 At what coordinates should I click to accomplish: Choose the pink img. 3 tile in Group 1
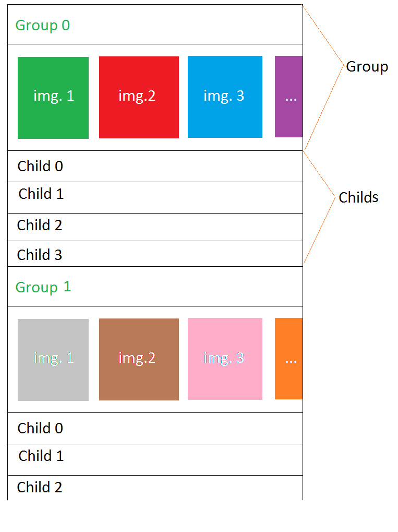tap(225, 359)
